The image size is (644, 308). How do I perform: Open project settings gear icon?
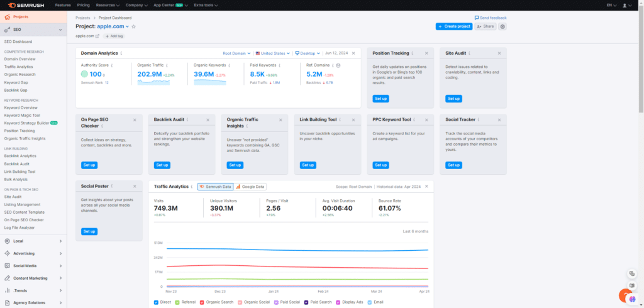[502, 26]
